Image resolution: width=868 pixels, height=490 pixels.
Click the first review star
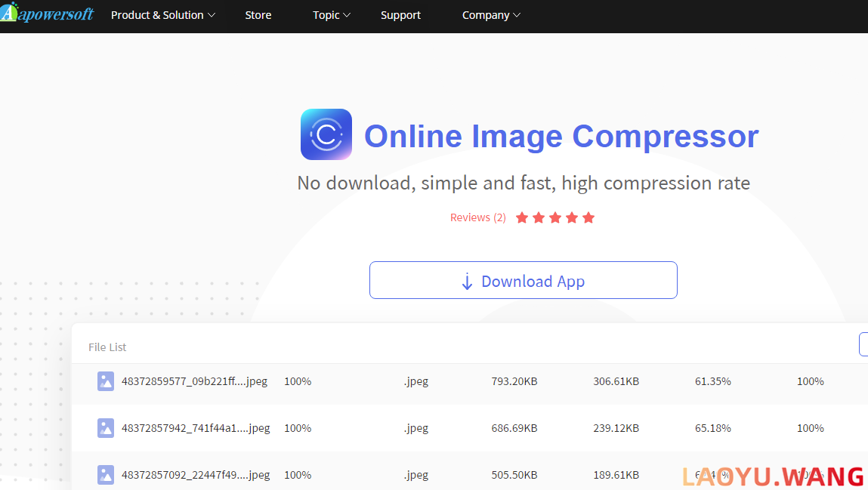click(x=521, y=217)
